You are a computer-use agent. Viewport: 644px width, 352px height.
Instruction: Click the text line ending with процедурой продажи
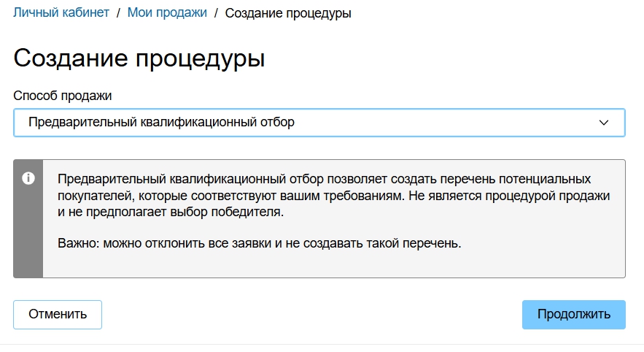click(333, 196)
